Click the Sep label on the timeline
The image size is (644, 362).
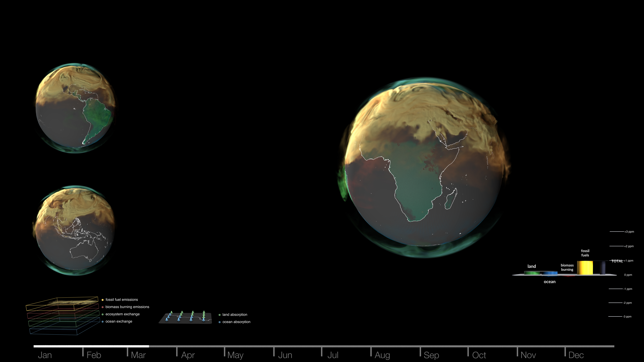click(431, 355)
